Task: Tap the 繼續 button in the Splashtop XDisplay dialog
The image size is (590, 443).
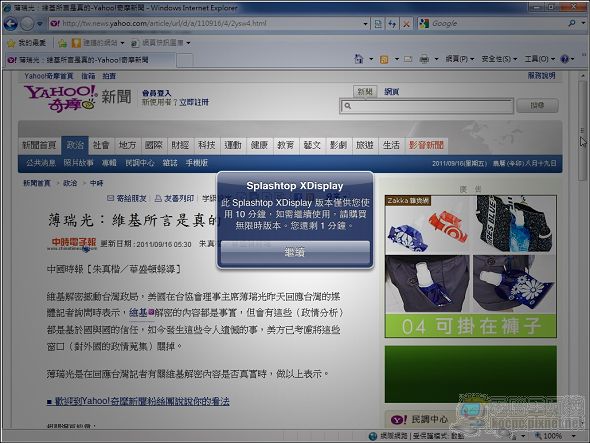Action: pos(295,252)
